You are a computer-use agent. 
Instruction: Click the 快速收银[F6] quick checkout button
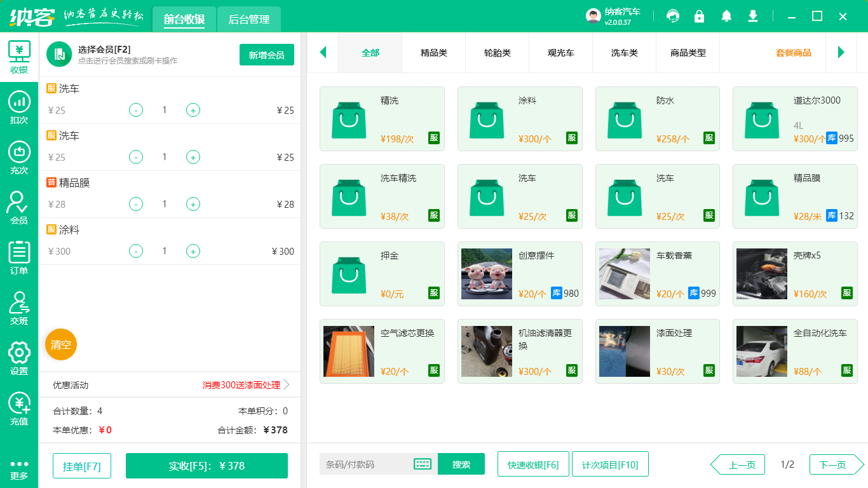pos(533,464)
